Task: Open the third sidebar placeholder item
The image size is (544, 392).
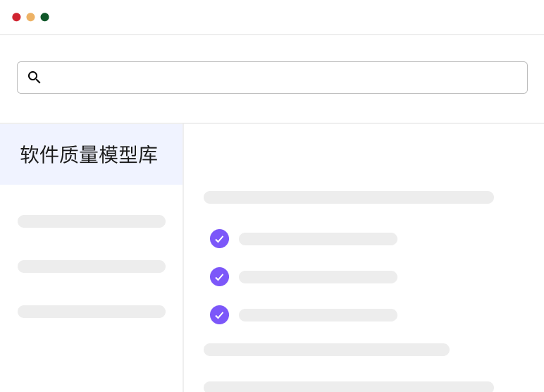Action: tap(92, 312)
